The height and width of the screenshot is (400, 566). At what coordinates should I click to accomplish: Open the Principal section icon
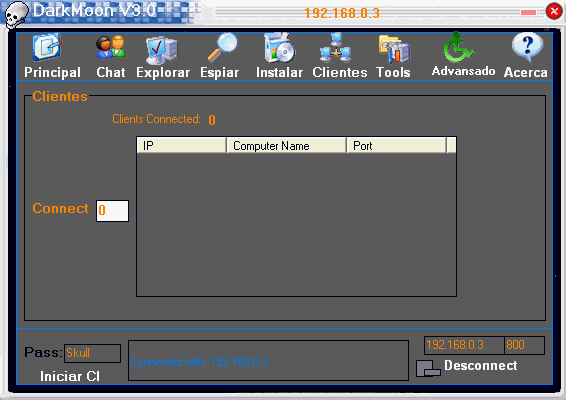click(47, 47)
